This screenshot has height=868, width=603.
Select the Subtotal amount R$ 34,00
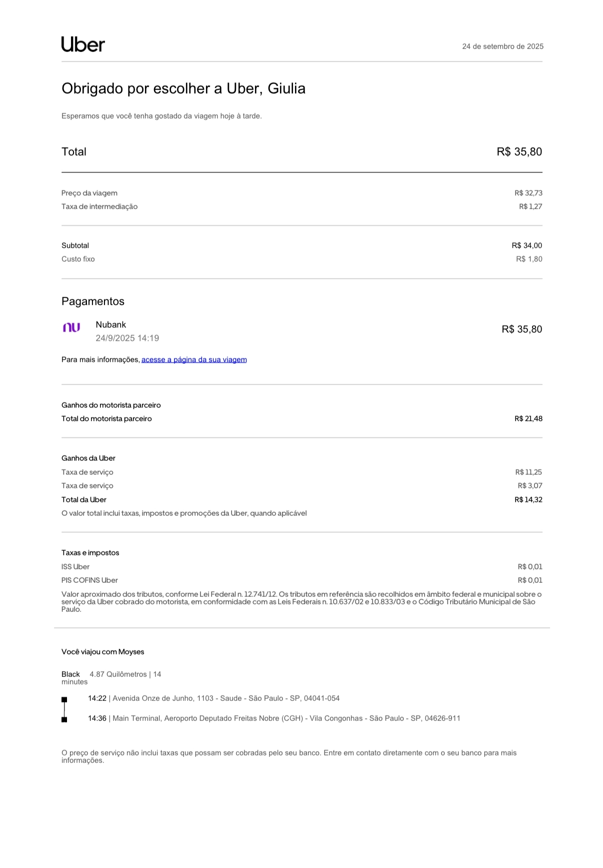pyautogui.click(x=526, y=246)
